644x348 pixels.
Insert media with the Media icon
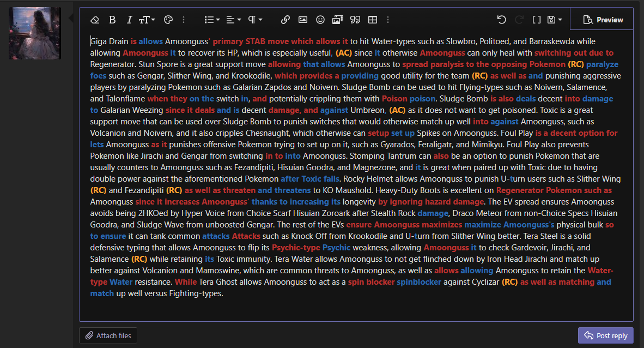(338, 20)
